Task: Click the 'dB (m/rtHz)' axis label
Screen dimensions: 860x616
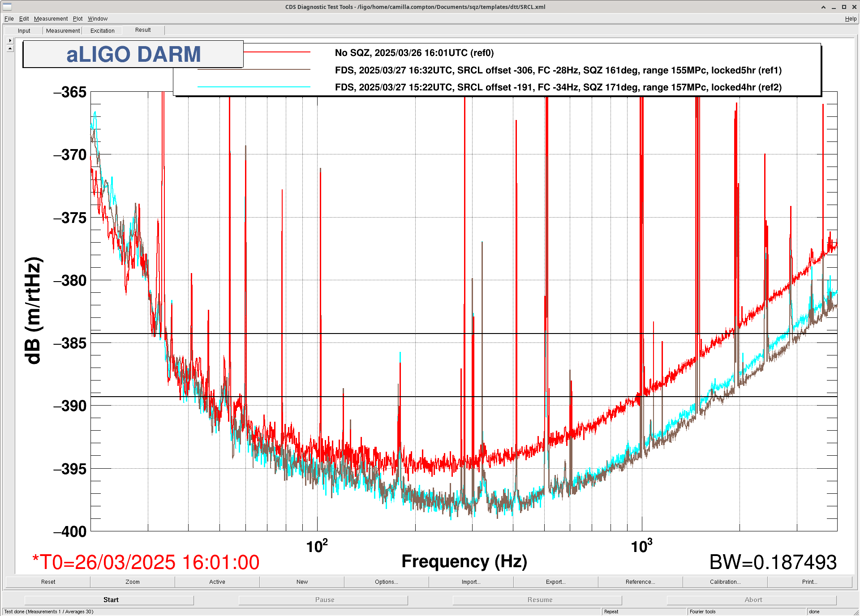Action: 33,310
